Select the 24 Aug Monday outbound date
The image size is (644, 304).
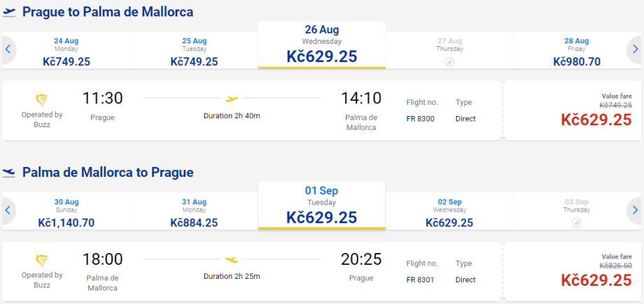pos(66,52)
